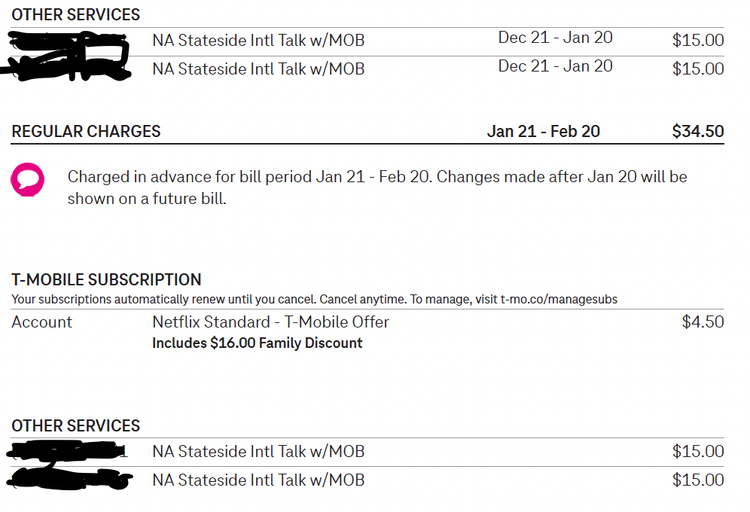750x512 pixels.
Task: Click the top OTHER SERVICES heading
Action: (76, 14)
